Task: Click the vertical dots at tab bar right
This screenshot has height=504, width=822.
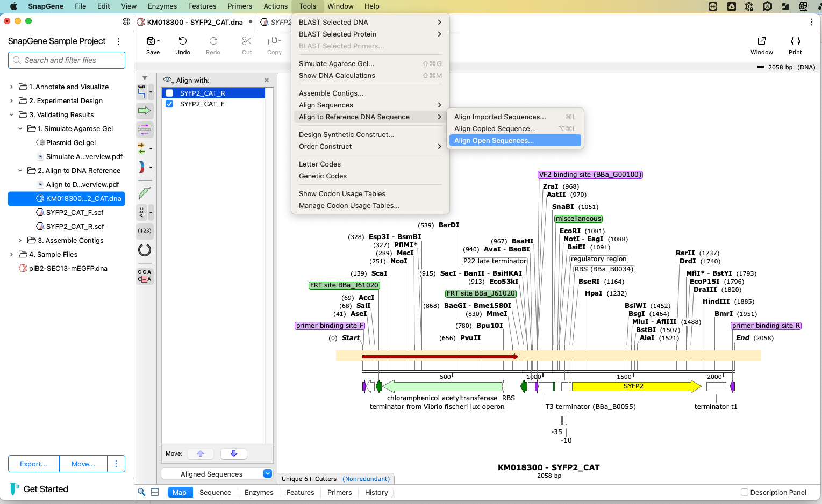Action: (x=812, y=22)
